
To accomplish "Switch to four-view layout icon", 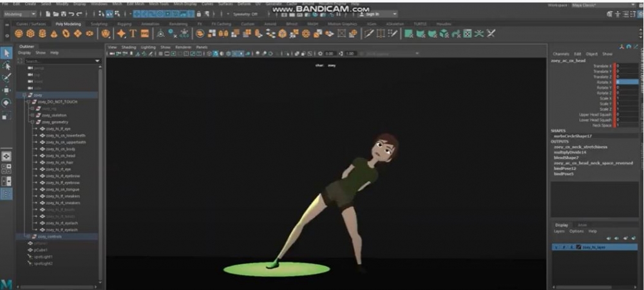I will (6, 169).
